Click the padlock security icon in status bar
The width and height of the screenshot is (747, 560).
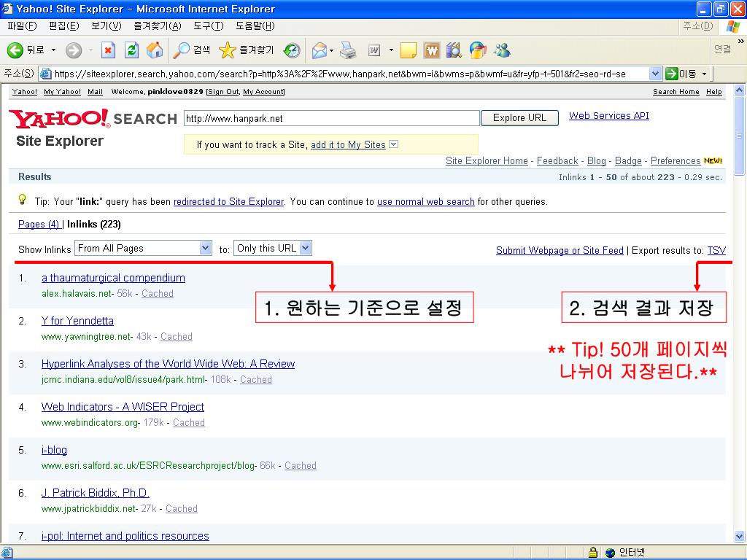[x=592, y=553]
